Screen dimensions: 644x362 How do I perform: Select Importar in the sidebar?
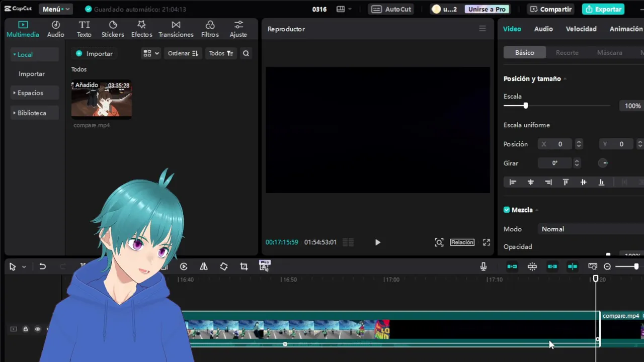pyautogui.click(x=32, y=74)
